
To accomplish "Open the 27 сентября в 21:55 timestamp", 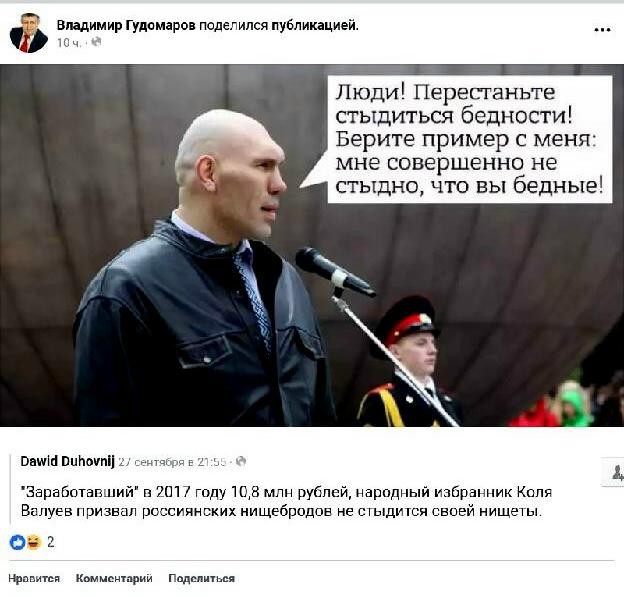I will tap(172, 462).
